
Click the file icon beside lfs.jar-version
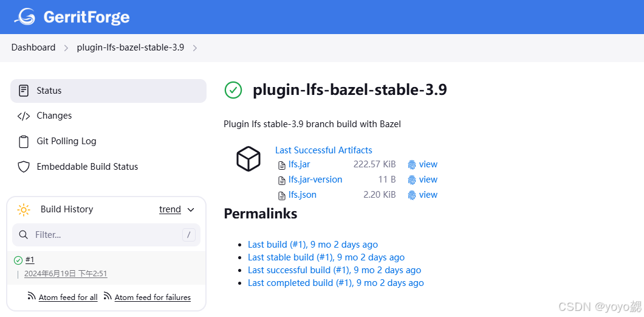click(282, 180)
